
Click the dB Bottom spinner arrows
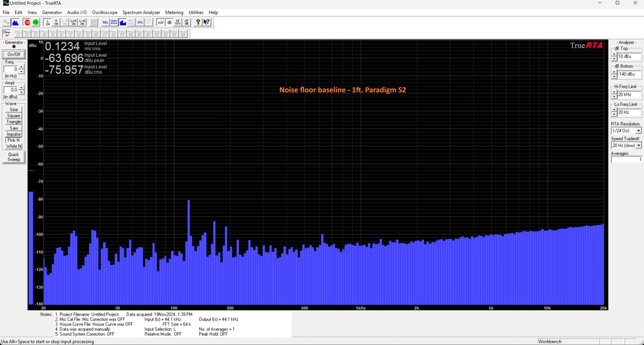point(614,74)
